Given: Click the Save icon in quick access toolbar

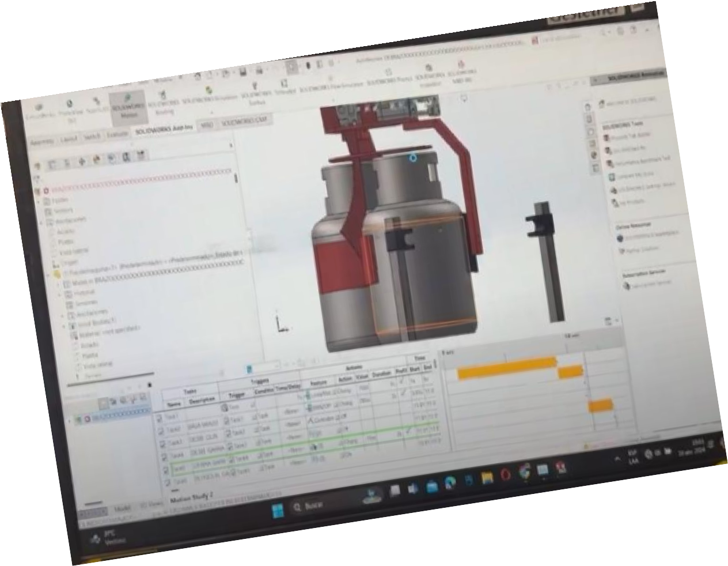Looking at the screenshot, I should pos(244,71).
